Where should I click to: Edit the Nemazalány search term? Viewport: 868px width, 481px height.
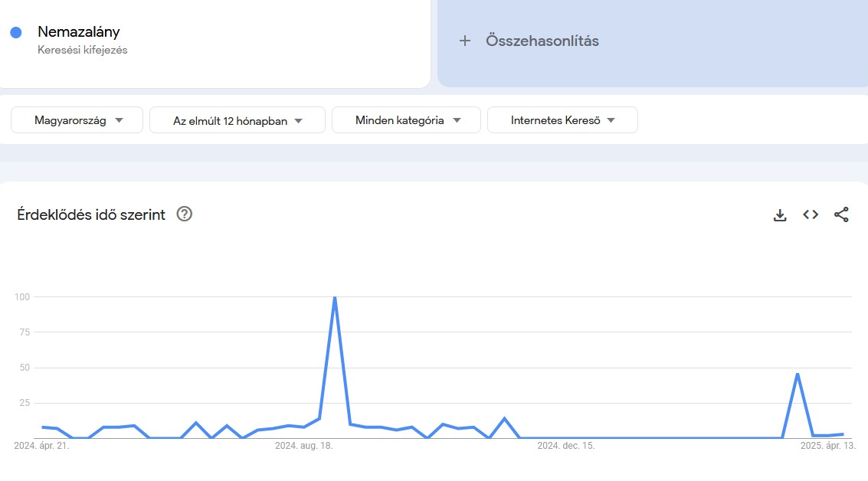click(79, 32)
